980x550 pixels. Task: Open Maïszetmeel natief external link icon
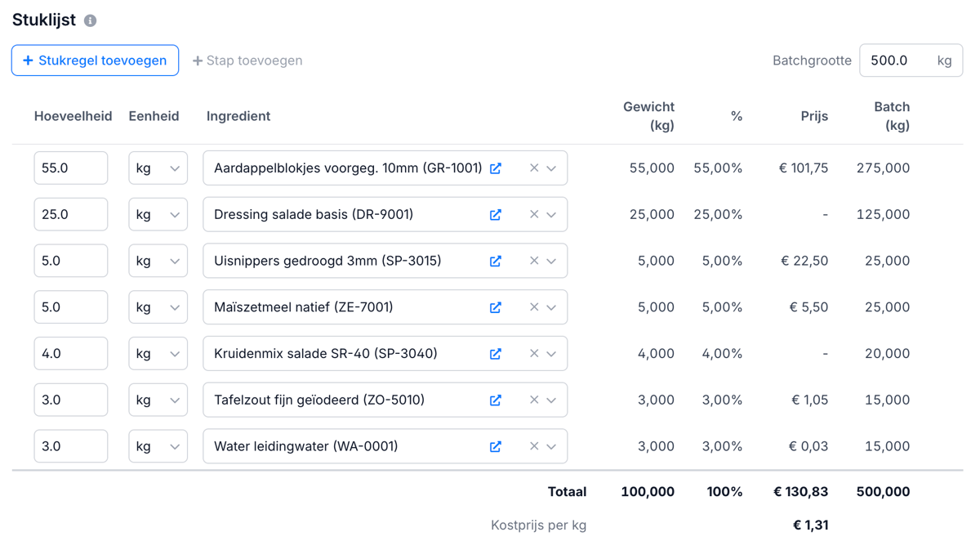496,308
